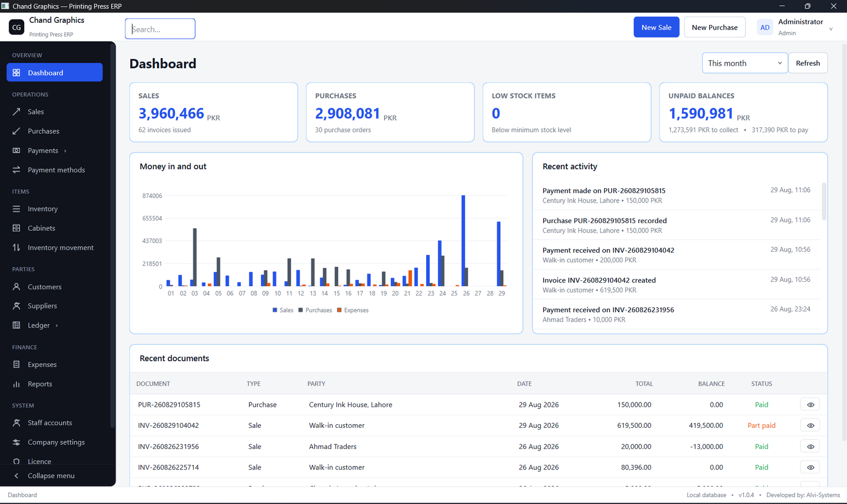The width and height of the screenshot is (847, 504).
Task: Click the Sales arrow icon in sidebar
Action: coord(16,112)
